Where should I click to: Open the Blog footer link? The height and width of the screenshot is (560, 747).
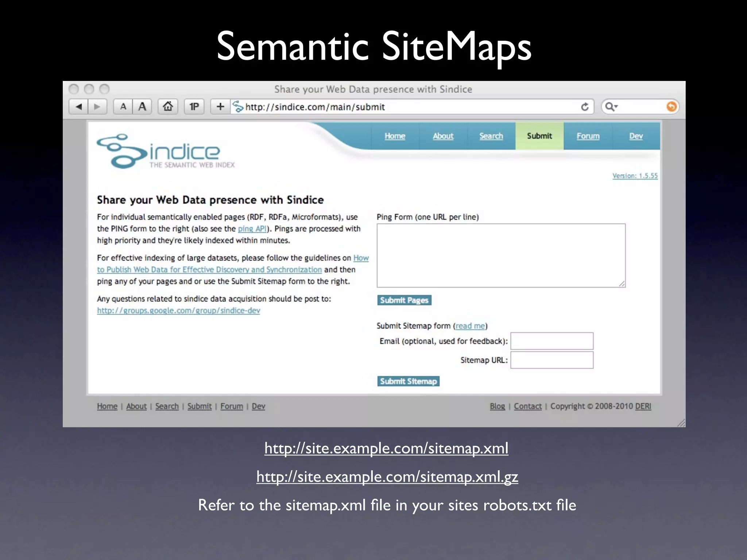point(497,406)
